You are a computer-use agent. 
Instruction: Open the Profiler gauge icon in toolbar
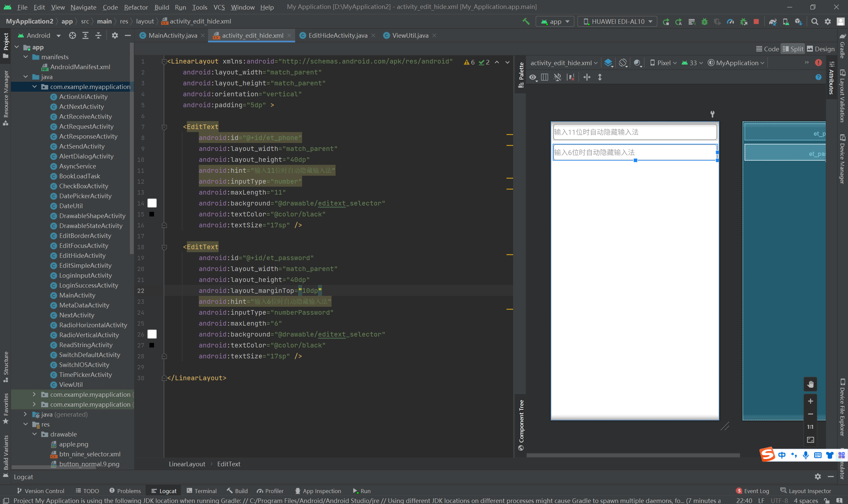(730, 22)
